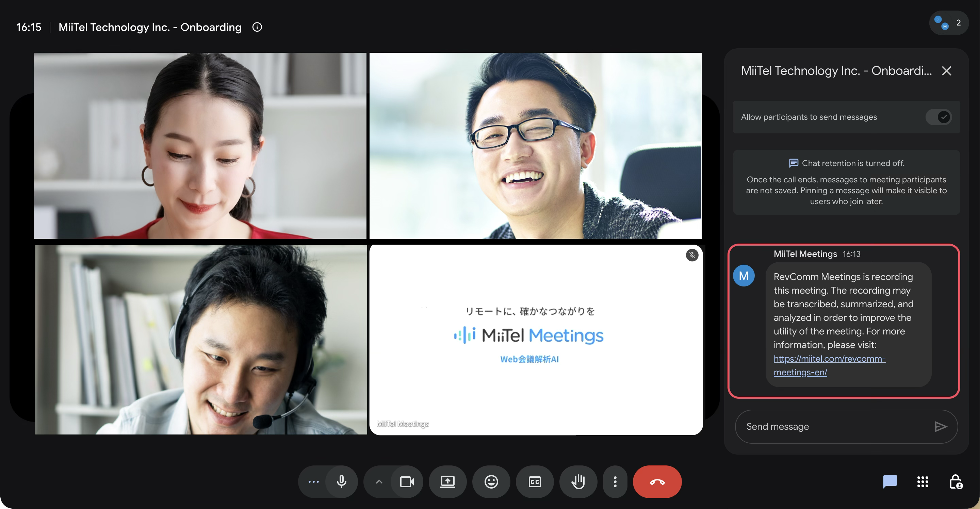
Task: Leave the call with red button
Action: point(657,481)
